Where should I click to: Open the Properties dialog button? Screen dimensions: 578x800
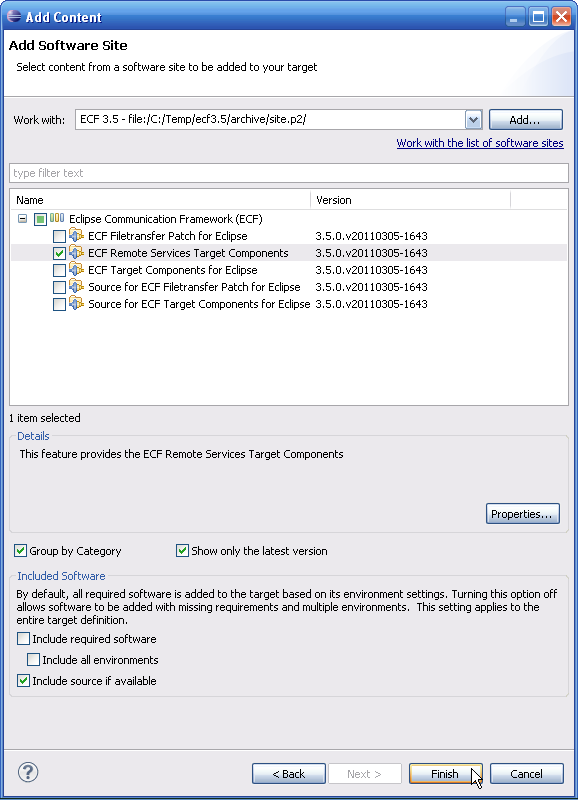coord(522,514)
